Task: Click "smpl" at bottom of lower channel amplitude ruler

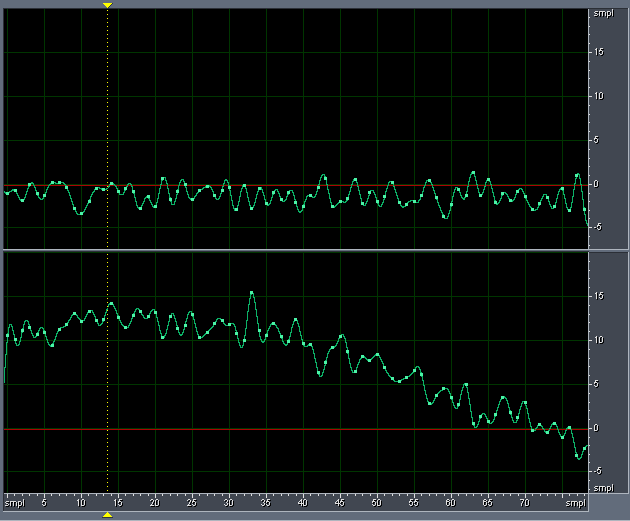Action: [603, 488]
